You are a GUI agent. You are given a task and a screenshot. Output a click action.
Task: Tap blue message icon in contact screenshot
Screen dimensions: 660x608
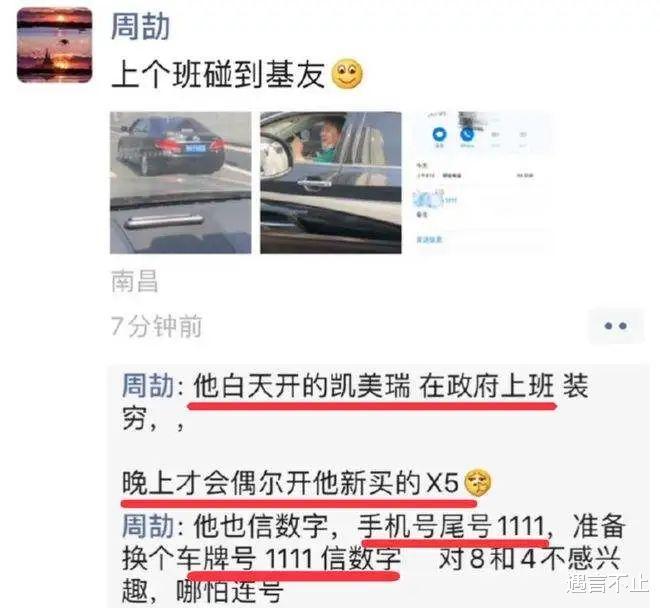coord(439,135)
